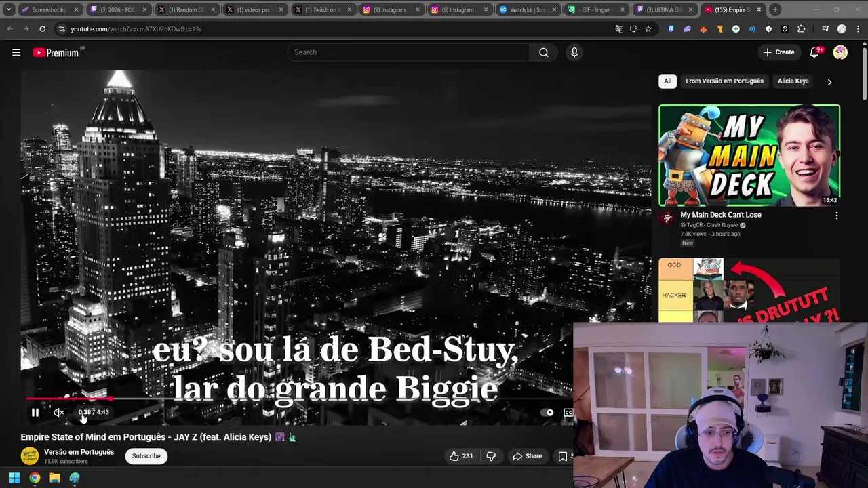
Task: Open Versão em Português channel avatar
Action: (30, 456)
